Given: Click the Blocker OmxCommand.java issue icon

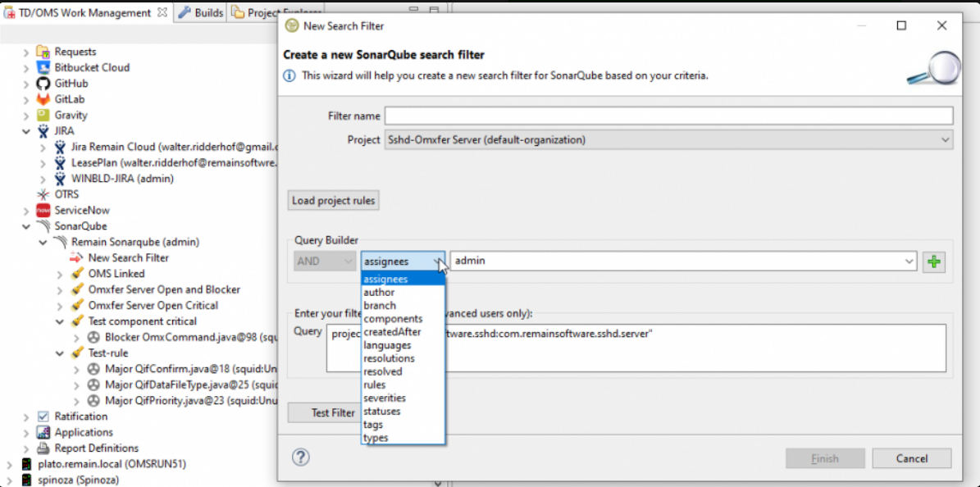Looking at the screenshot, I should pyautogui.click(x=93, y=337).
